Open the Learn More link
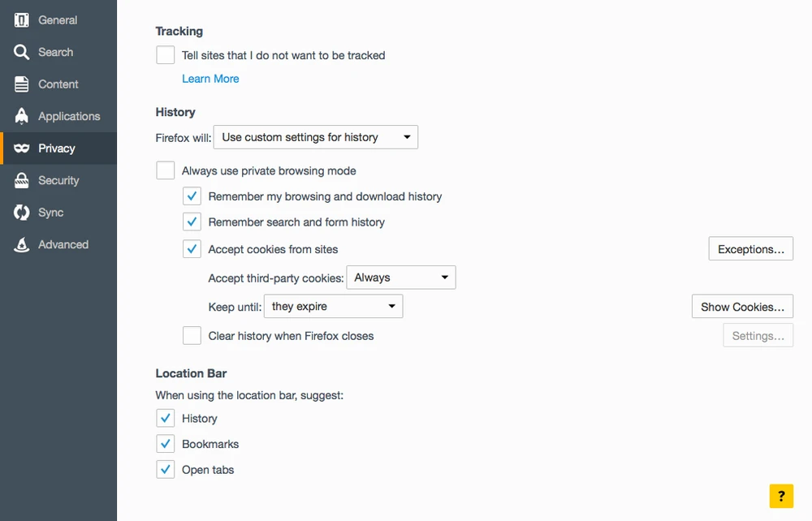Screen dimensions: 812x521 (210, 79)
